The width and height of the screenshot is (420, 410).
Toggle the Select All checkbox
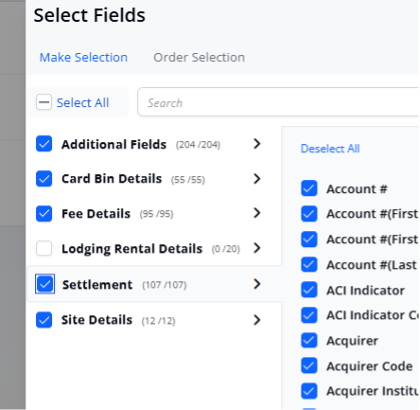(x=44, y=102)
